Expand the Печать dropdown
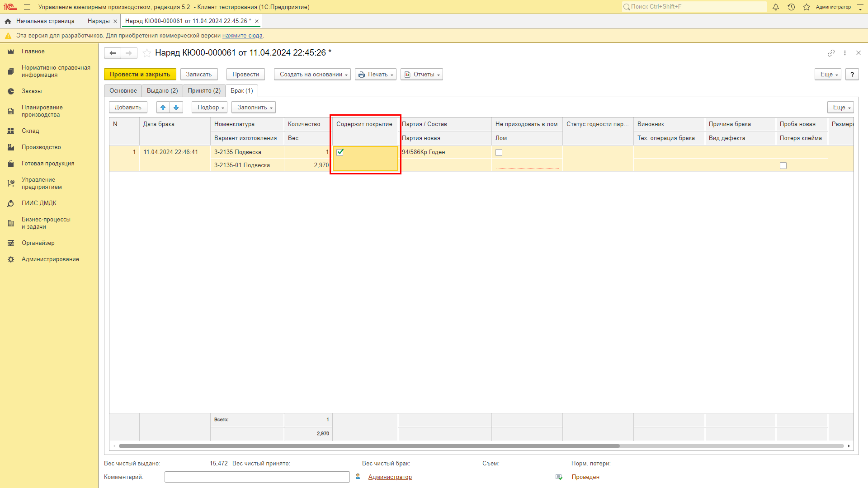 [x=376, y=75]
